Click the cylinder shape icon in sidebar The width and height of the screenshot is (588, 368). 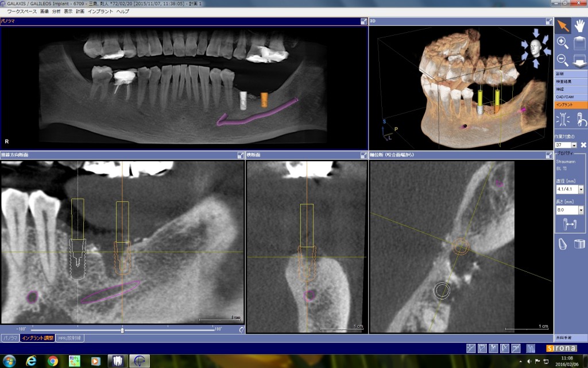click(579, 244)
